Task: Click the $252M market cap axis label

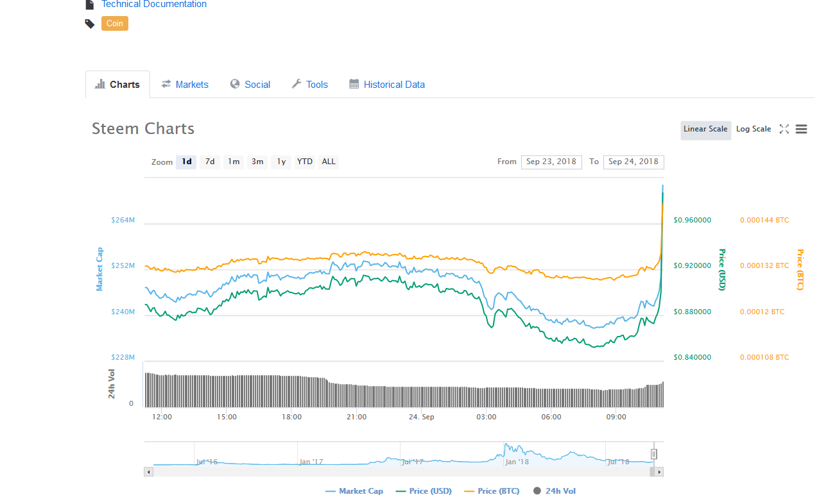Action: coord(123,265)
